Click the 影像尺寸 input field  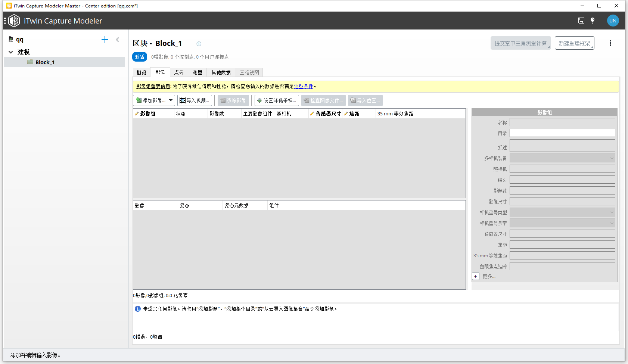(562, 201)
